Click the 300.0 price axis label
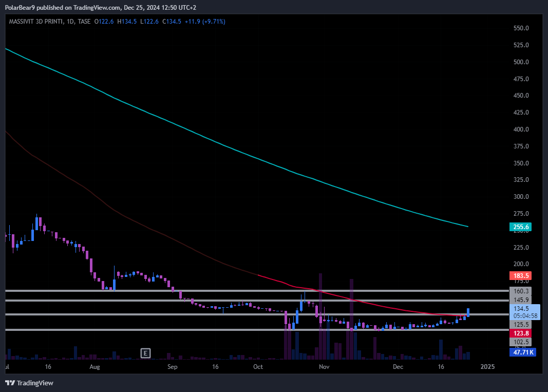Image resolution: width=548 pixels, height=392 pixels. pos(521,197)
